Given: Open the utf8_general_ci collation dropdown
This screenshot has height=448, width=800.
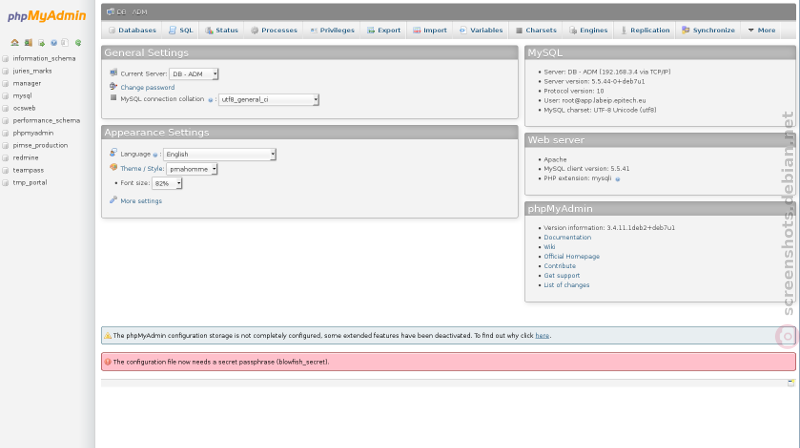Looking at the screenshot, I should (x=269, y=99).
